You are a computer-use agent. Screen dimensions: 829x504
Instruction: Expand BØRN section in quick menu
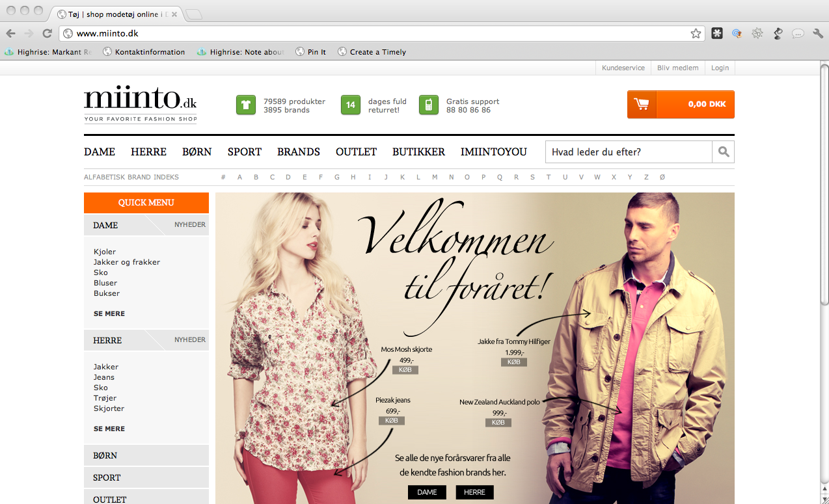tap(146, 455)
